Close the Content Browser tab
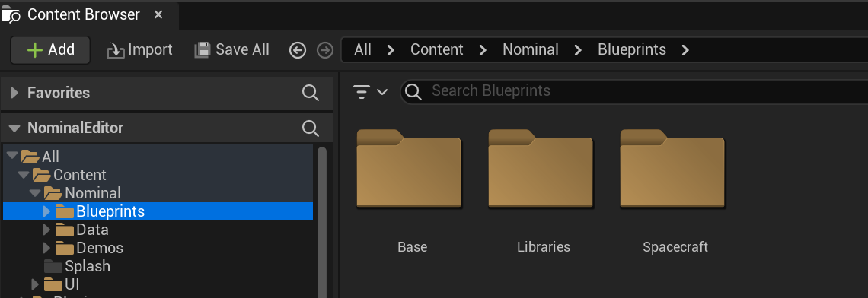This screenshot has width=868, height=298. [158, 15]
